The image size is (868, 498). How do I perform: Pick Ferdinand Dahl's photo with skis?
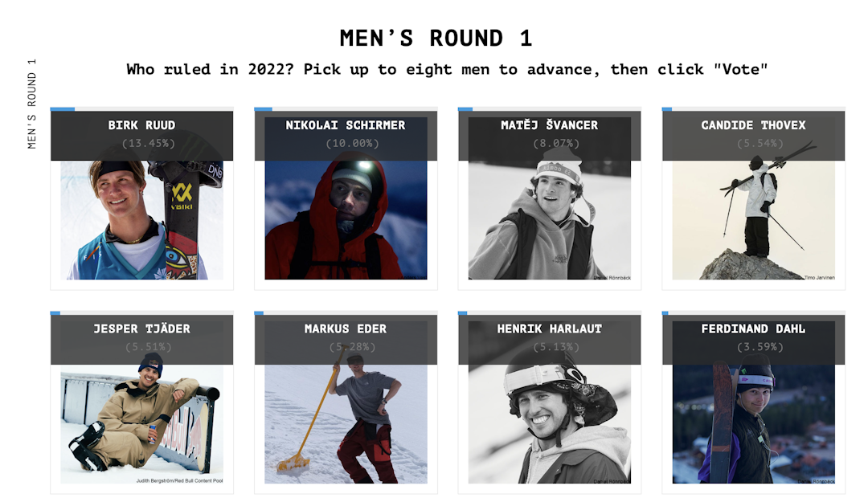tap(753, 424)
